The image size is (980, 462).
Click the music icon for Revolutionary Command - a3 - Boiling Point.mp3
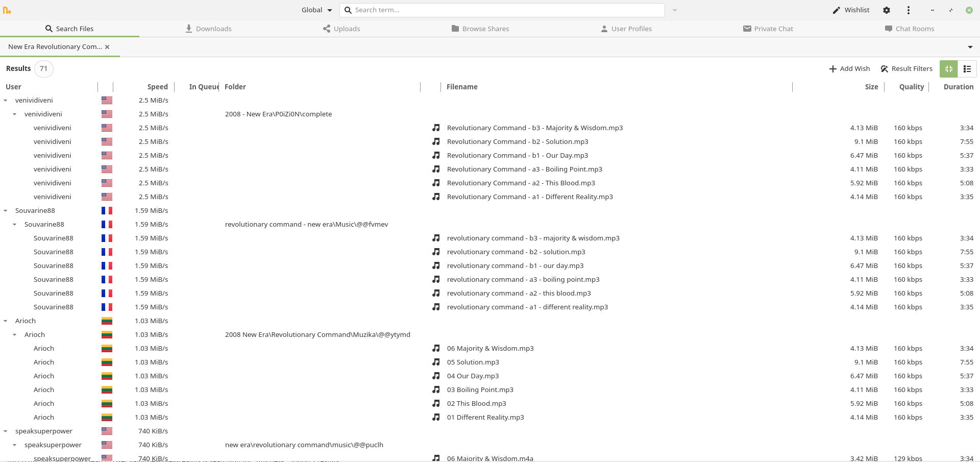(436, 169)
